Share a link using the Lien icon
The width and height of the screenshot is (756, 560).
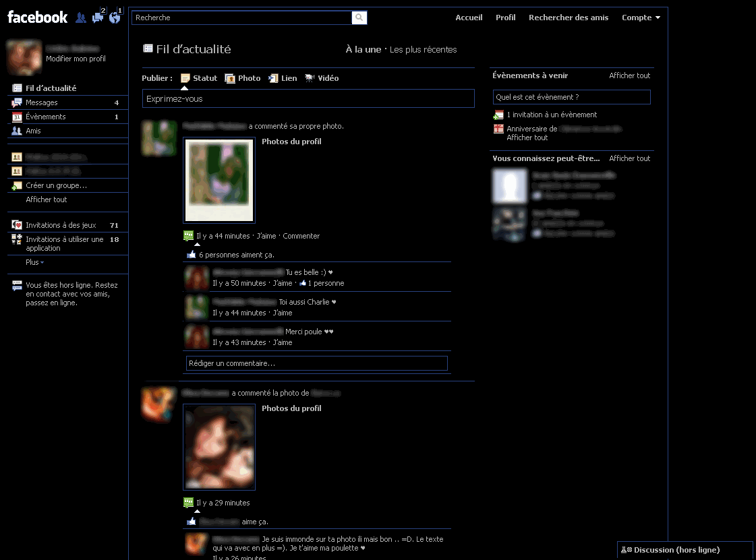(273, 77)
